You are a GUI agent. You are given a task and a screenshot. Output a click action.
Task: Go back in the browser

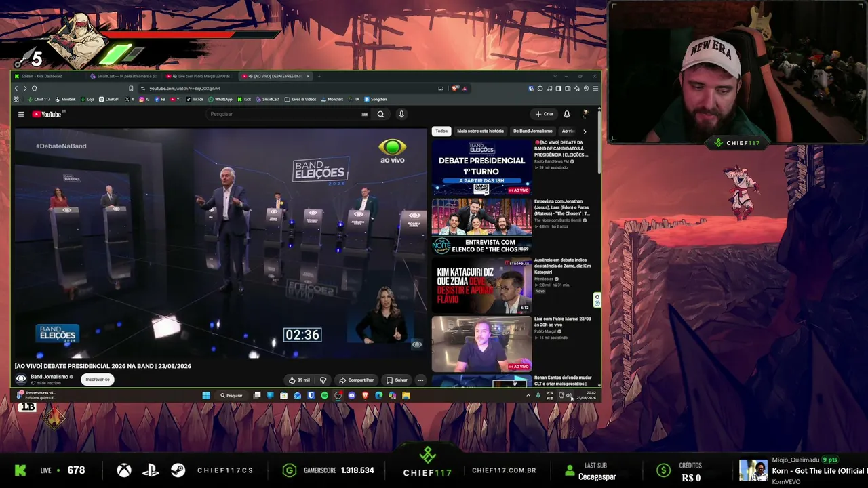tap(17, 88)
